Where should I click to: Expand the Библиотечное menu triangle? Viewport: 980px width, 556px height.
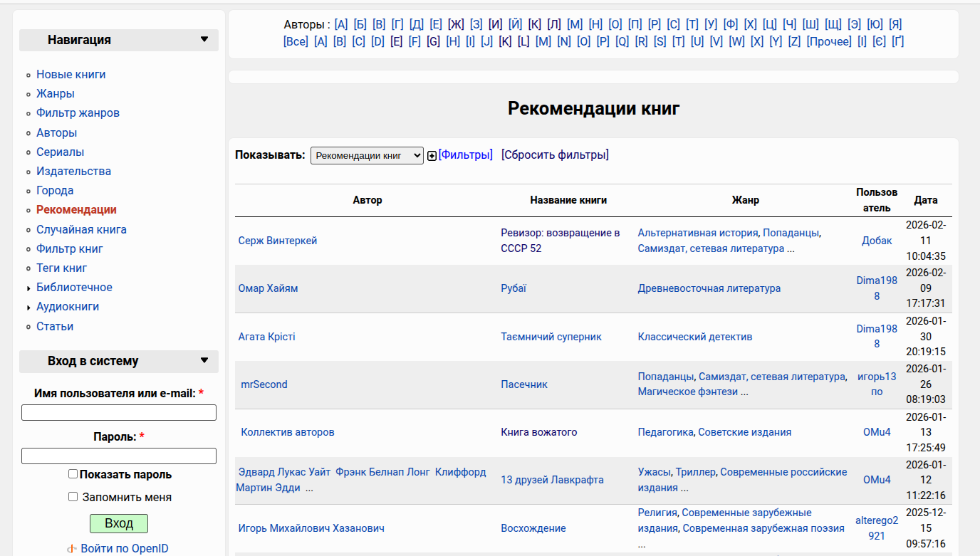click(28, 288)
